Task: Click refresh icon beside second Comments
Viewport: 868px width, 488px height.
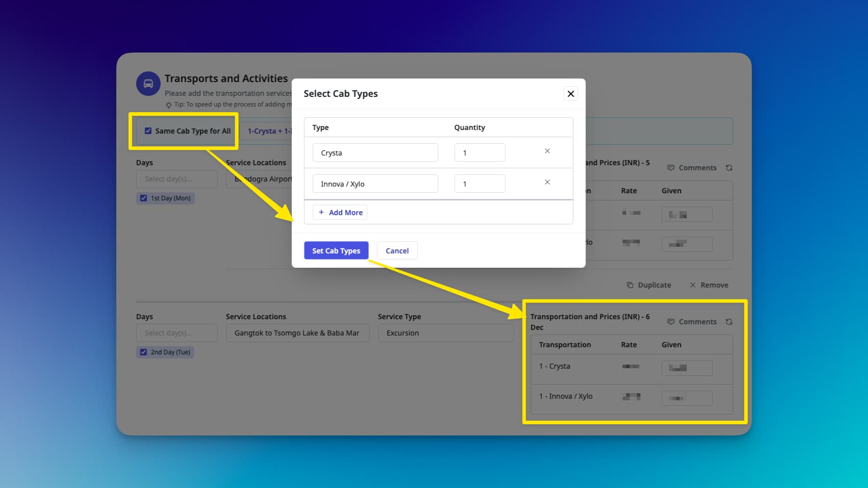Action: (x=729, y=322)
